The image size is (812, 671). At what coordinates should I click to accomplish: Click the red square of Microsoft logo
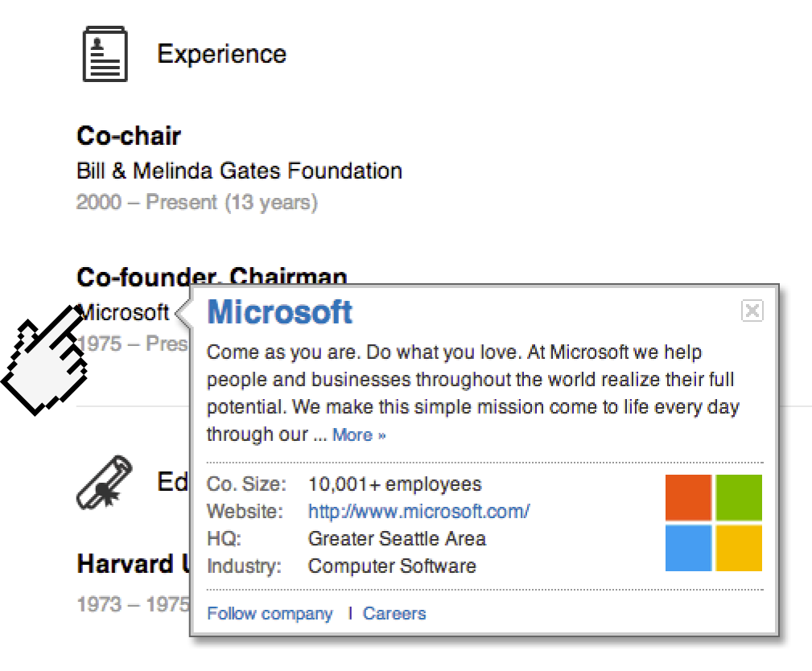pyautogui.click(x=688, y=497)
